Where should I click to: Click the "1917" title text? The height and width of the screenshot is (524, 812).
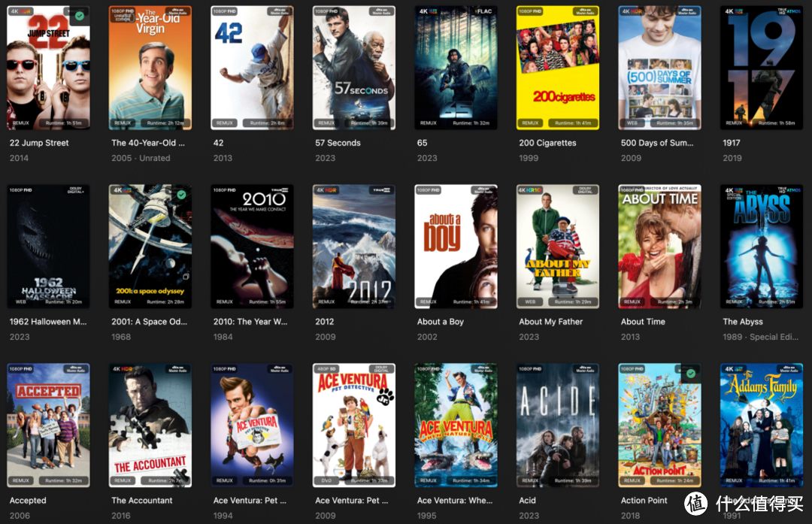tap(732, 143)
